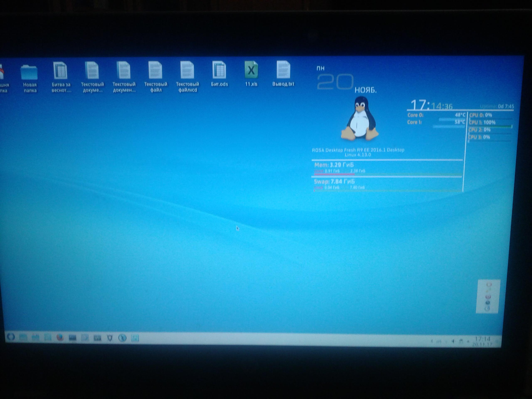The width and height of the screenshot is (532, 399).
Task: Click the terminal monitor icon in taskbar
Action: [72, 338]
